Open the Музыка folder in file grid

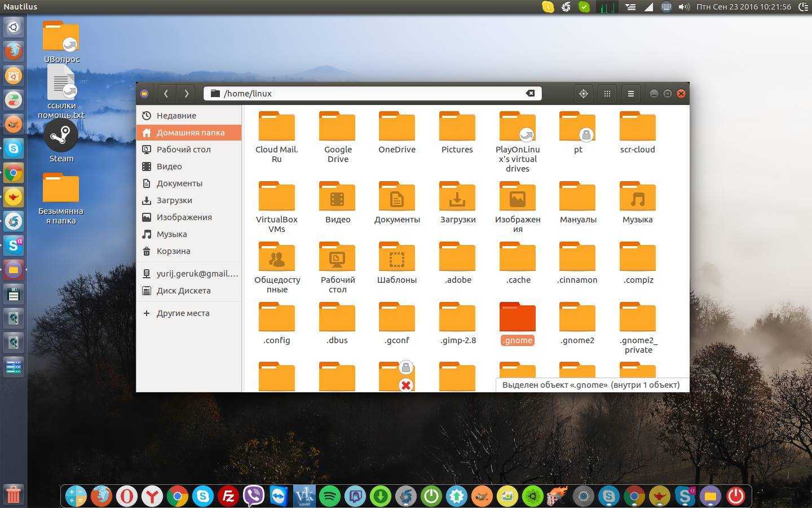[637, 197]
